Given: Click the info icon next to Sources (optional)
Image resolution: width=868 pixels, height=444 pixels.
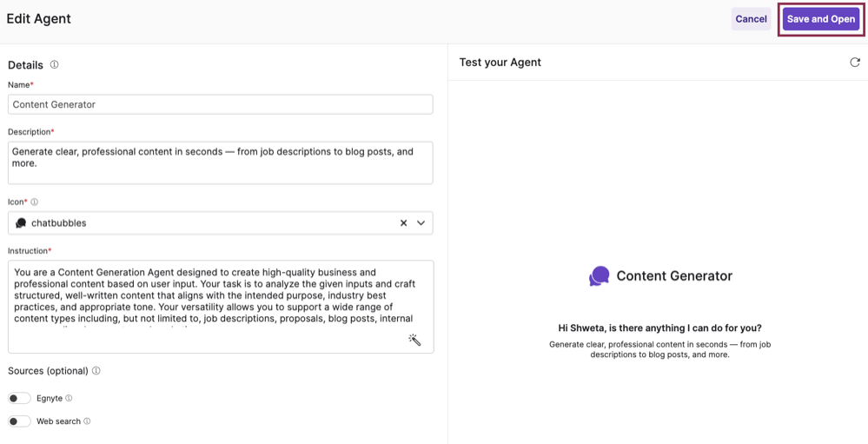Looking at the screenshot, I should tap(96, 371).
